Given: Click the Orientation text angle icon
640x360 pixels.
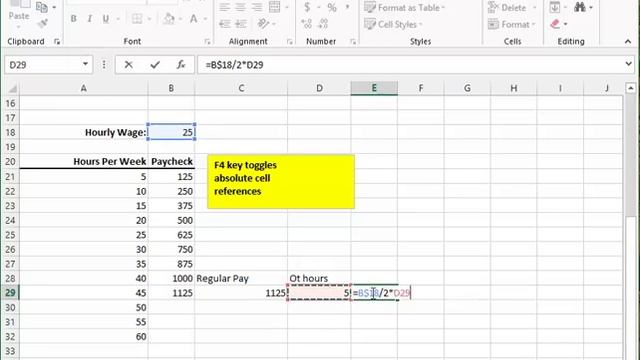Looking at the screenshot, I should click(x=264, y=24).
